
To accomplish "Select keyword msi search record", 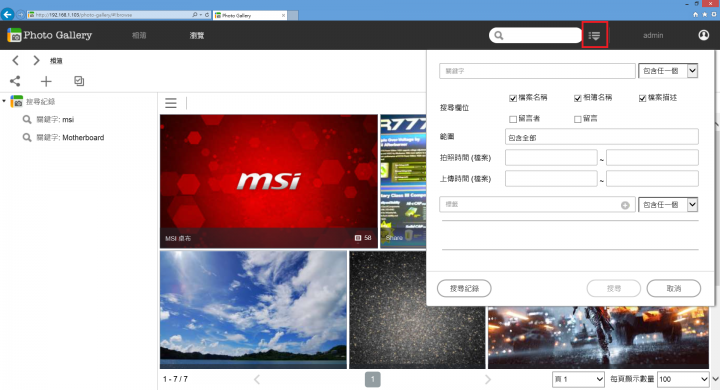I will pyautogui.click(x=55, y=119).
